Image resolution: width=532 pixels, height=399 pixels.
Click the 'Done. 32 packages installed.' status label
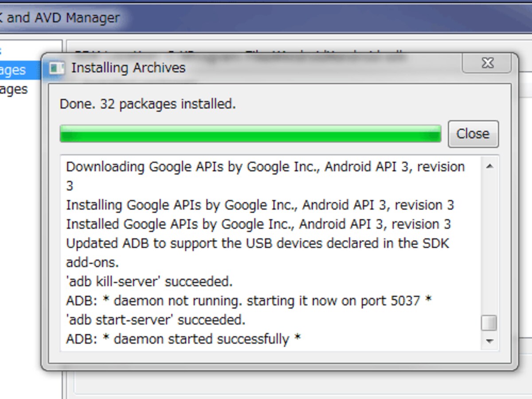coord(148,104)
